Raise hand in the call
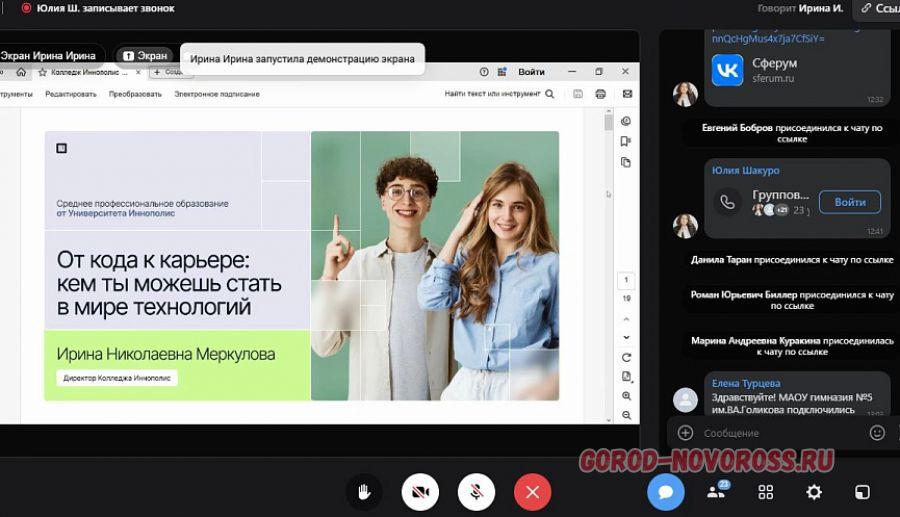 click(365, 492)
